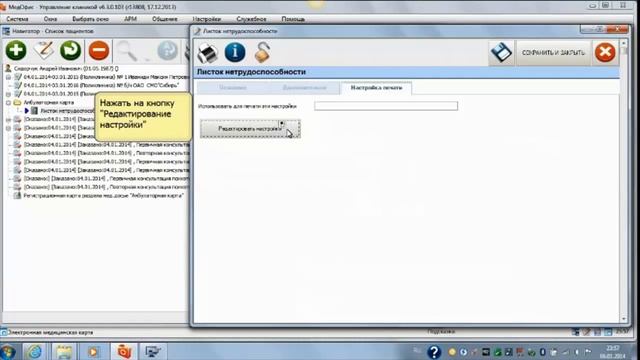Select the greyed magnifier search icon
Viewport: 640px width, 360px height.
[127, 51]
